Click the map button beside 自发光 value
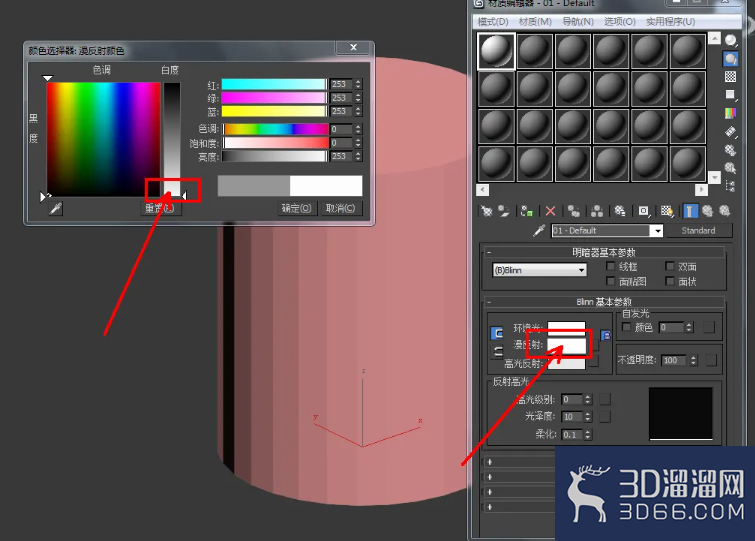 [x=709, y=327]
